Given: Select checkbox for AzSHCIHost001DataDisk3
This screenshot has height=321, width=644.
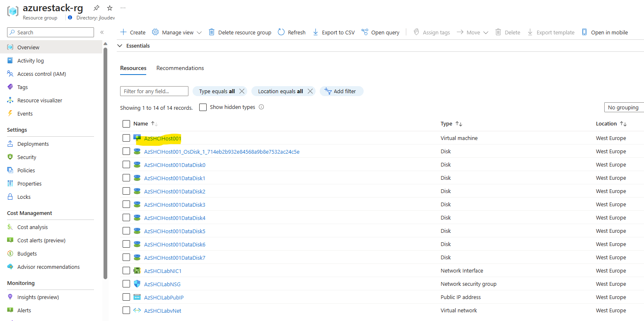Looking at the screenshot, I should 126,204.
